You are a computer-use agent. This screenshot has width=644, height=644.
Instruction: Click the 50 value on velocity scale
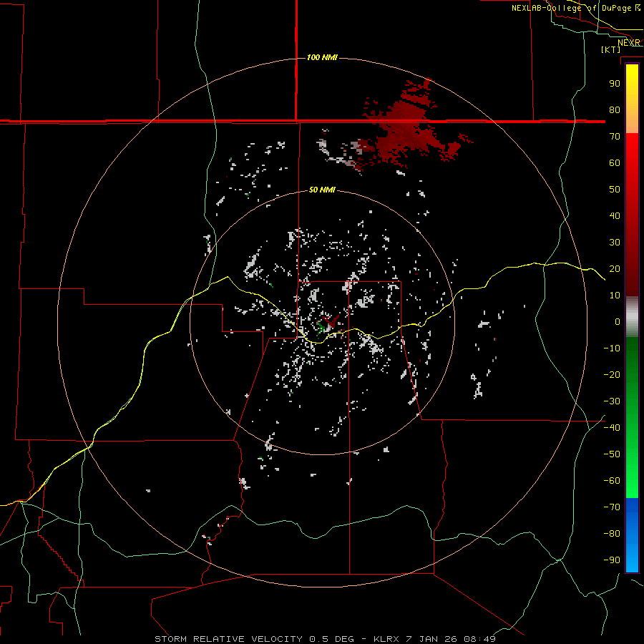pos(615,190)
